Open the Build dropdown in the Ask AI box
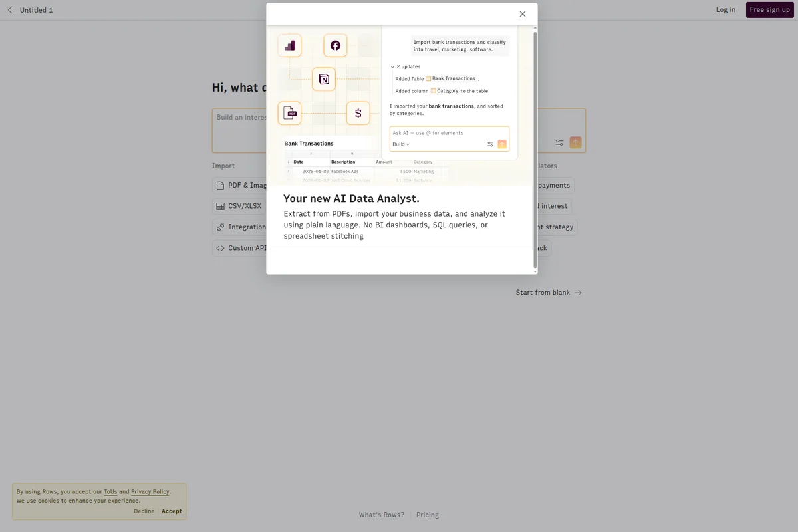Viewport: 798px width, 532px height. [400, 144]
